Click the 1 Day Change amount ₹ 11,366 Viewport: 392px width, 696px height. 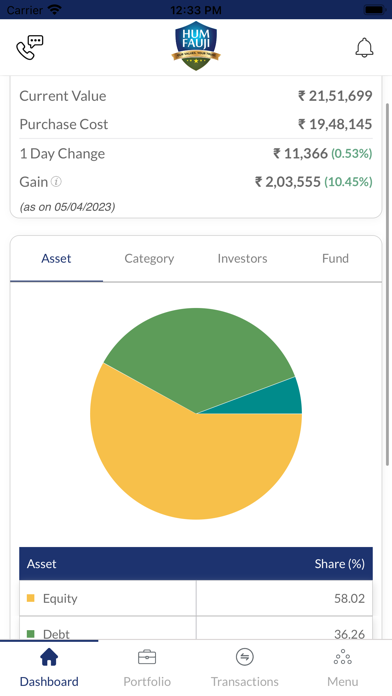coord(300,154)
